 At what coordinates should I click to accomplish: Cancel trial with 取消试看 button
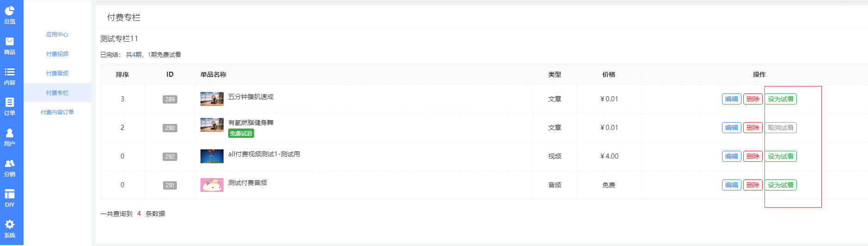[781, 128]
